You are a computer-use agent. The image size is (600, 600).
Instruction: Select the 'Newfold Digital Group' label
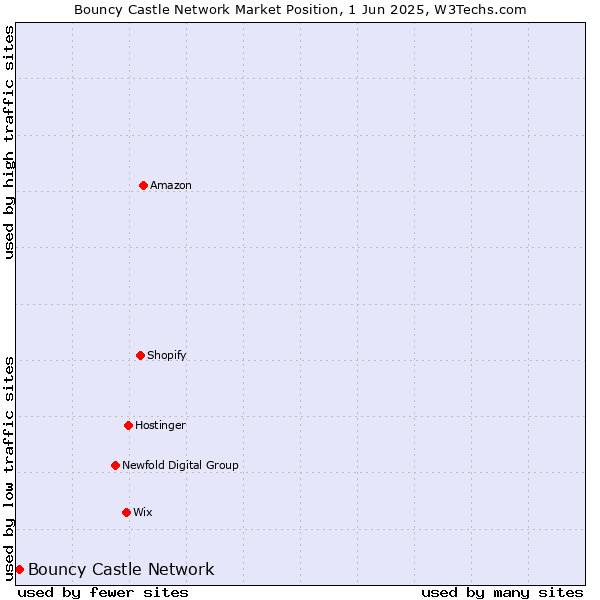pyautogui.click(x=180, y=465)
